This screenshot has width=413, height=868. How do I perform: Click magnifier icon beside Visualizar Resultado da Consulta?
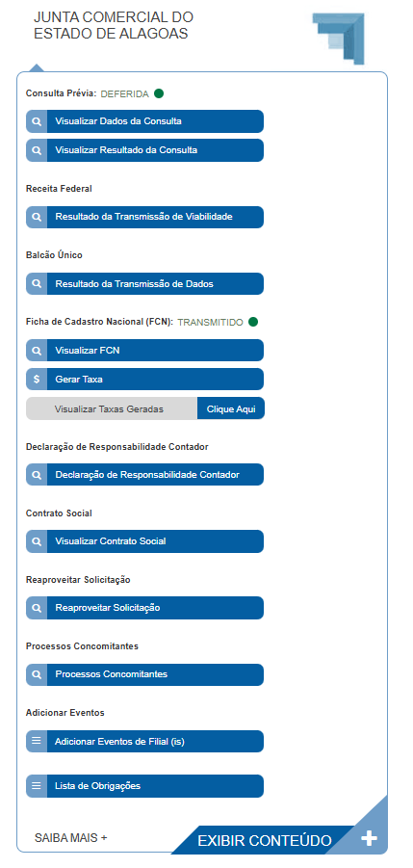pos(37,150)
